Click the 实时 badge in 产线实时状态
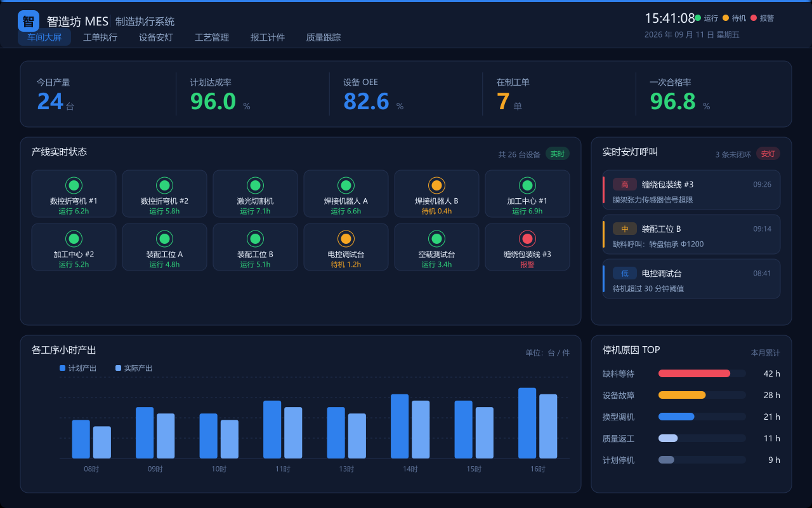Image resolution: width=812 pixels, height=508 pixels. 558,154
